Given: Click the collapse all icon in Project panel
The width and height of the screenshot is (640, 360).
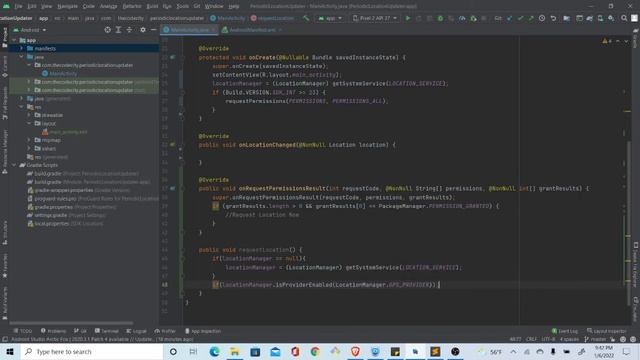Looking at the screenshot, I should 129,30.
